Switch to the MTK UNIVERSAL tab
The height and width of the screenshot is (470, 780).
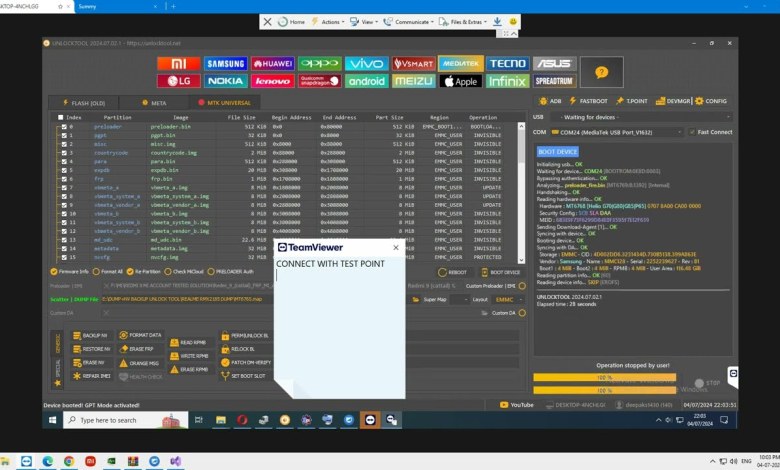pos(224,103)
